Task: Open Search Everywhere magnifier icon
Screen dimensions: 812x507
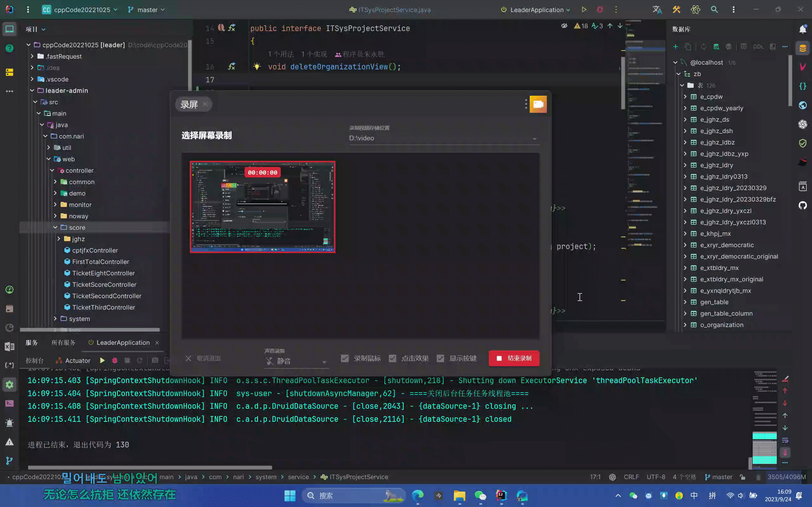Action: click(714, 10)
